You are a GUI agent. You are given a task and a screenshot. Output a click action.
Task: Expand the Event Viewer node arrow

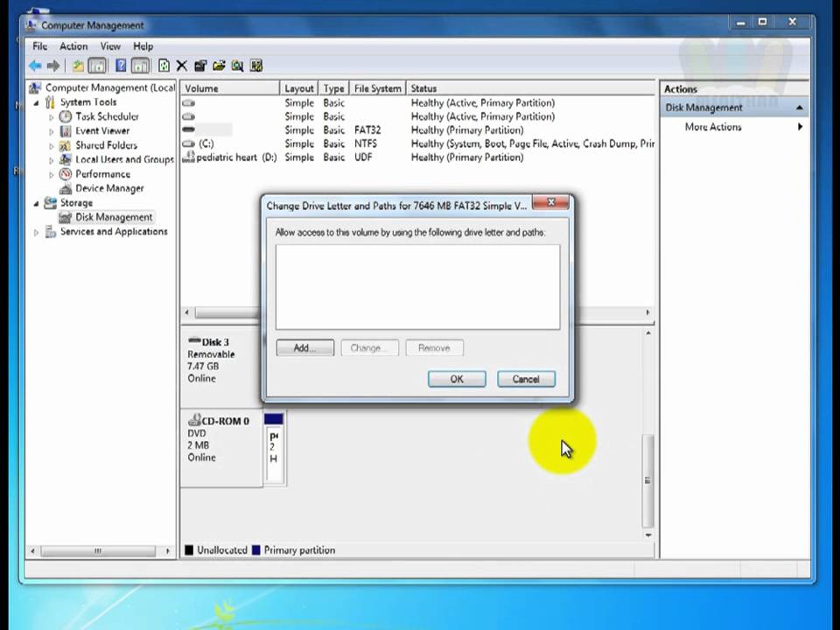(52, 131)
